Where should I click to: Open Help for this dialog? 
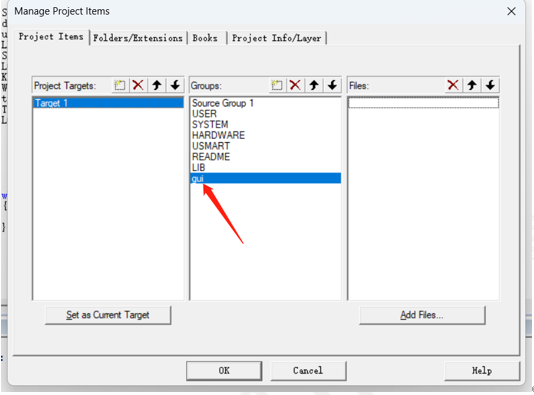482,370
